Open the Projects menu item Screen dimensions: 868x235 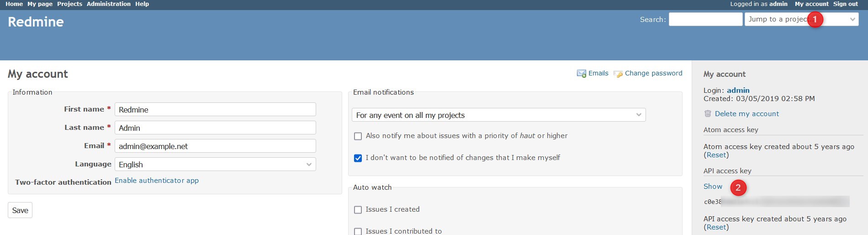(69, 4)
